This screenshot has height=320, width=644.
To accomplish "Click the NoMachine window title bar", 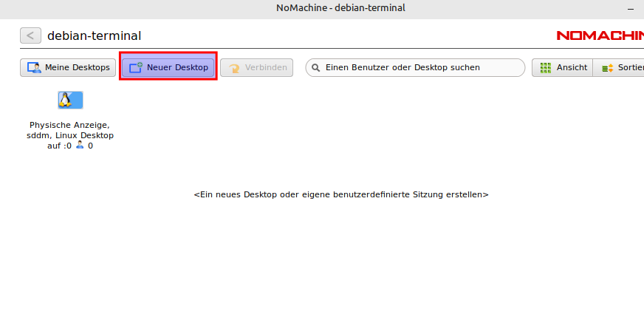I will (x=322, y=8).
